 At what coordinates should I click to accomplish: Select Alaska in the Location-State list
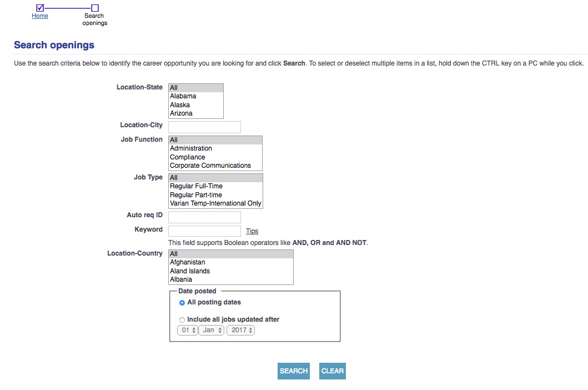pyautogui.click(x=196, y=105)
